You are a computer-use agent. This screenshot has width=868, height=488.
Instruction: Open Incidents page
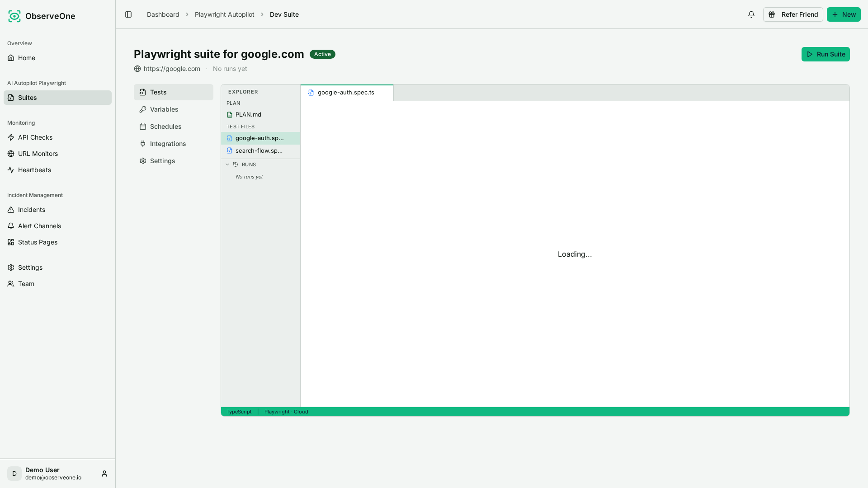[57, 210]
